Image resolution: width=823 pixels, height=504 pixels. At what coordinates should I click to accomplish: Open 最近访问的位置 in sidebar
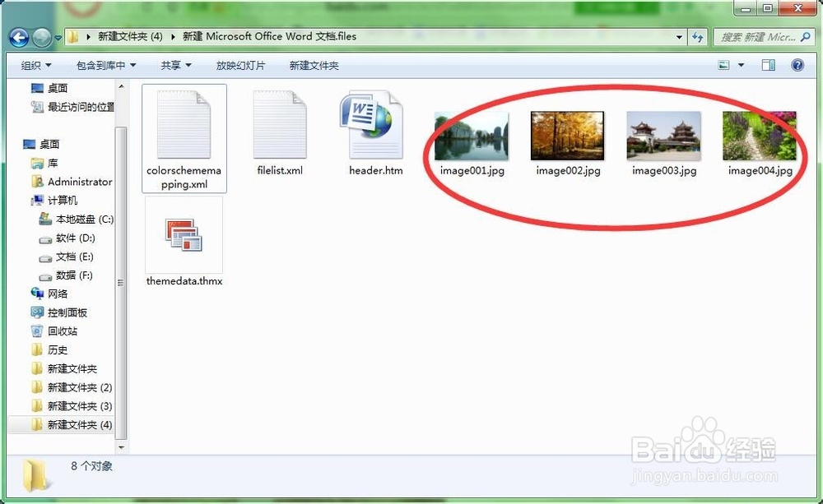(73, 107)
